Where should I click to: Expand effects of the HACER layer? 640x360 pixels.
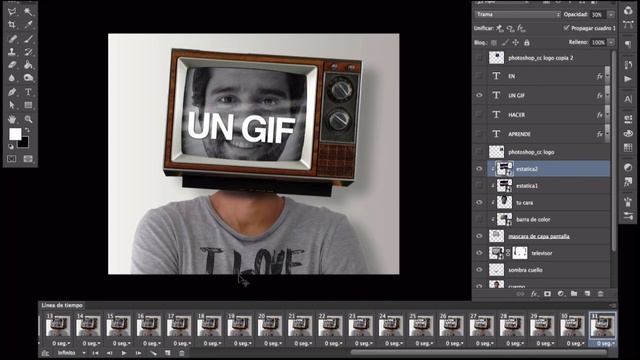tap(607, 115)
